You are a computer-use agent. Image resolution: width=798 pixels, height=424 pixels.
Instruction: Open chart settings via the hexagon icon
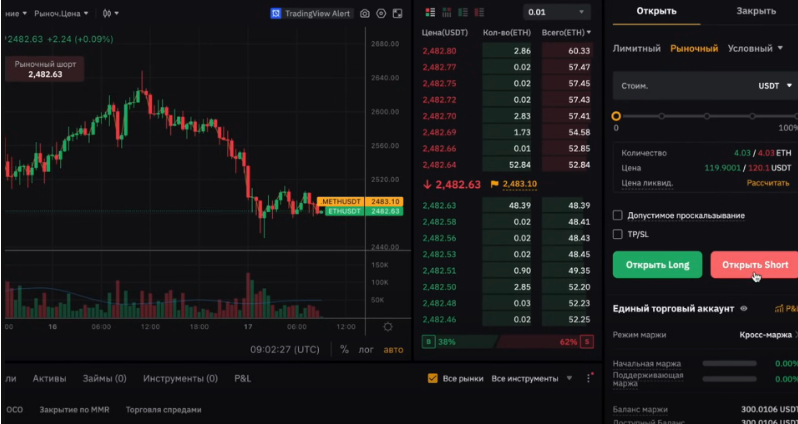[381, 14]
